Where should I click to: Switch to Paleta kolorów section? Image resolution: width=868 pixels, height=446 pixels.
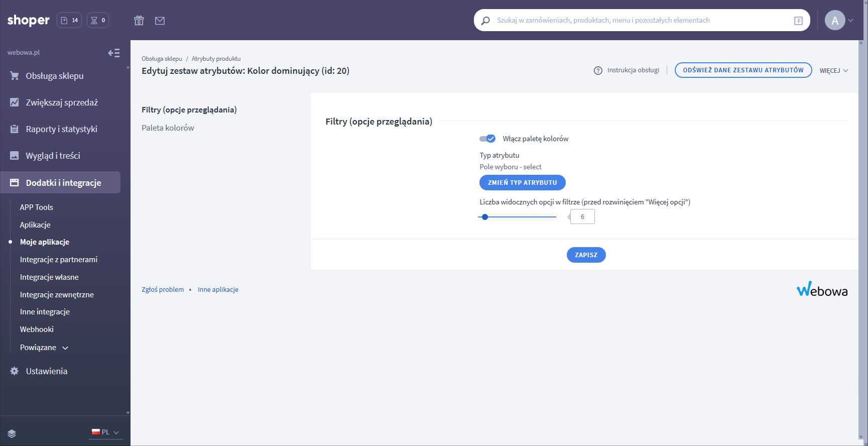click(168, 128)
